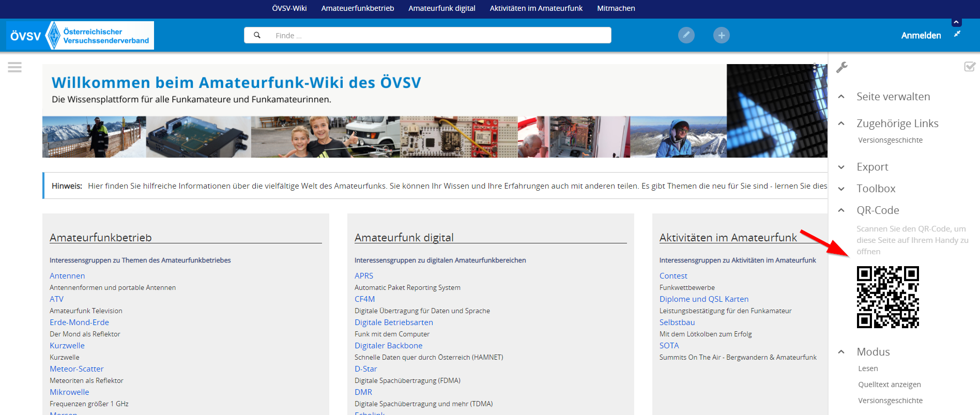Open the CF4M link
The width and height of the screenshot is (980, 415).
click(364, 299)
